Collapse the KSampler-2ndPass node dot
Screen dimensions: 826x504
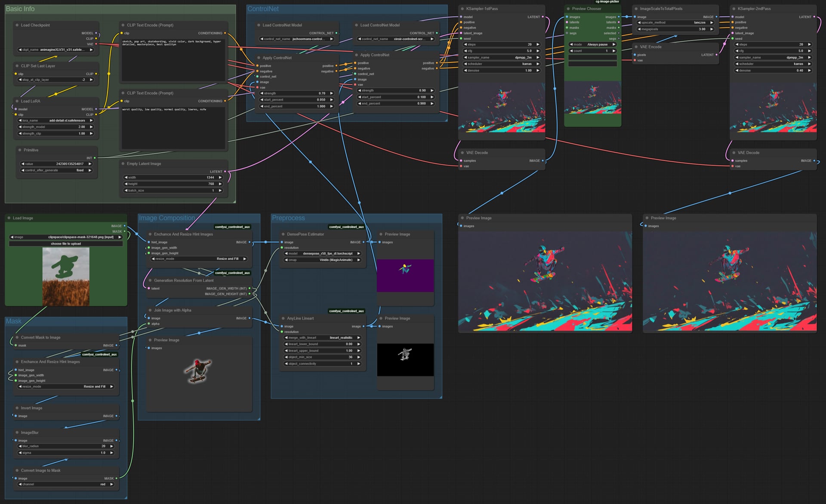point(734,9)
